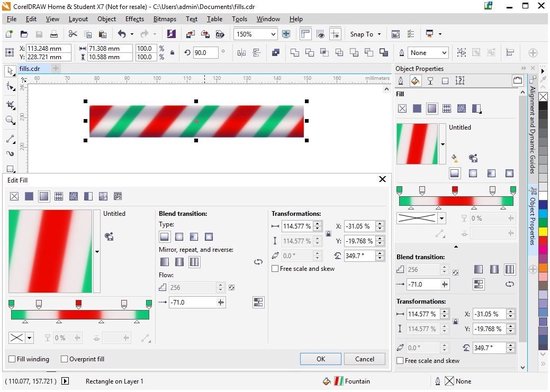Select the Pick tool in toolbox

10,71
